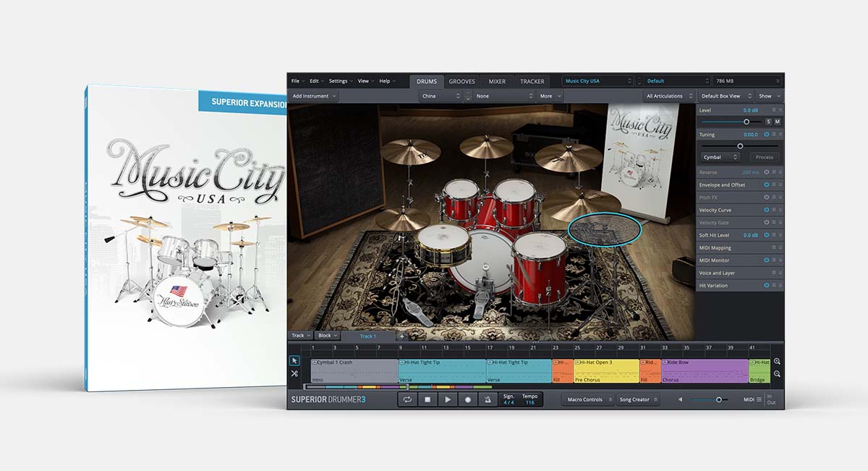
Task: Add a new track with plus button
Action: [402, 336]
